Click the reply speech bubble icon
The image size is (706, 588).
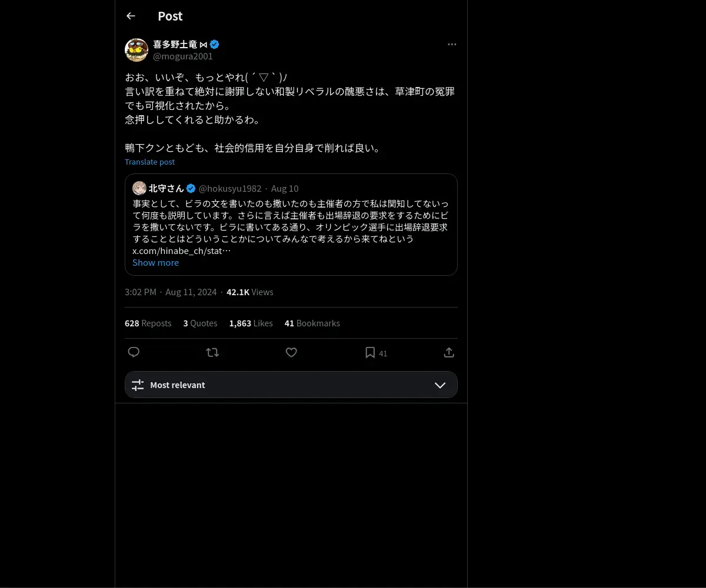pos(134,352)
